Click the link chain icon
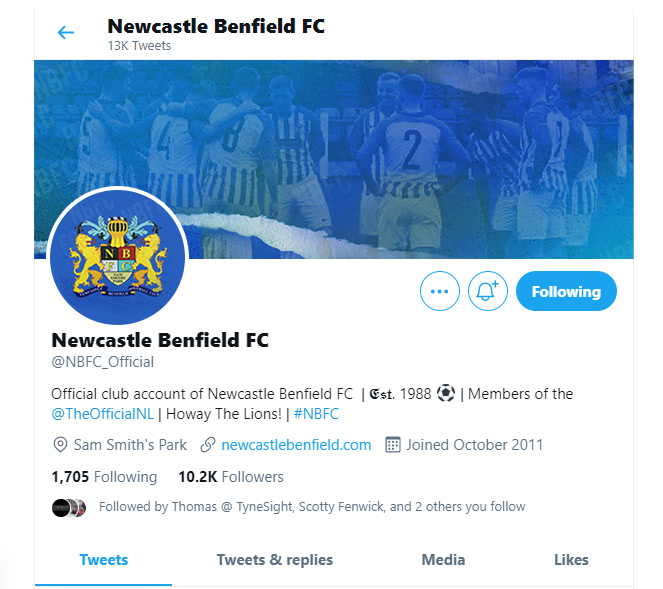The height and width of the screenshot is (589, 663). click(208, 445)
